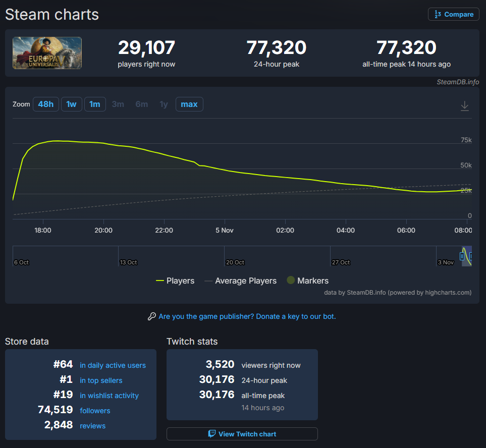Viewport: 486px width, 448px height.
Task: Open the chart download menu icon
Action: 465,106
